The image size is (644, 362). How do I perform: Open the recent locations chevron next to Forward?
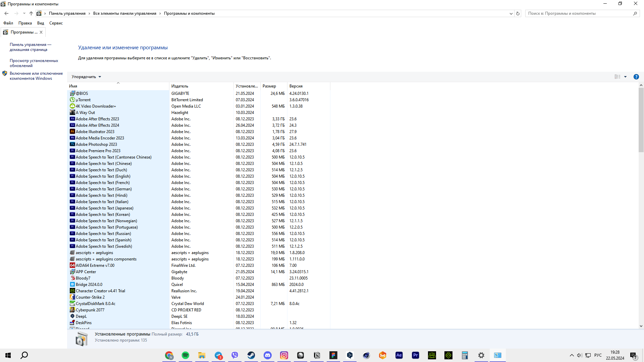point(24,13)
